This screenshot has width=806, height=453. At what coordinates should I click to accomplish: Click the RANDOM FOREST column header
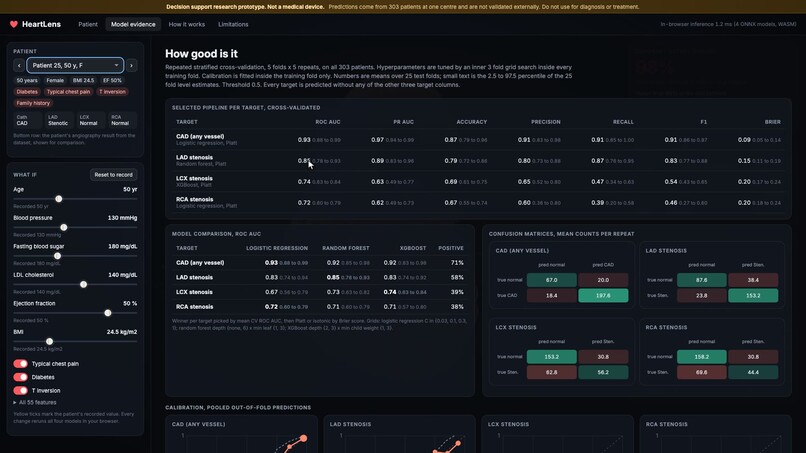345,248
